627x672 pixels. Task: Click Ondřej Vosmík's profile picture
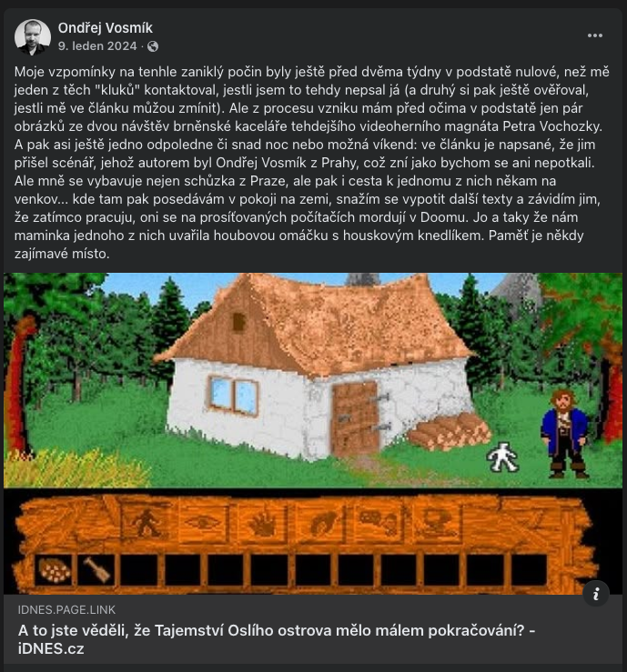tap(33, 37)
